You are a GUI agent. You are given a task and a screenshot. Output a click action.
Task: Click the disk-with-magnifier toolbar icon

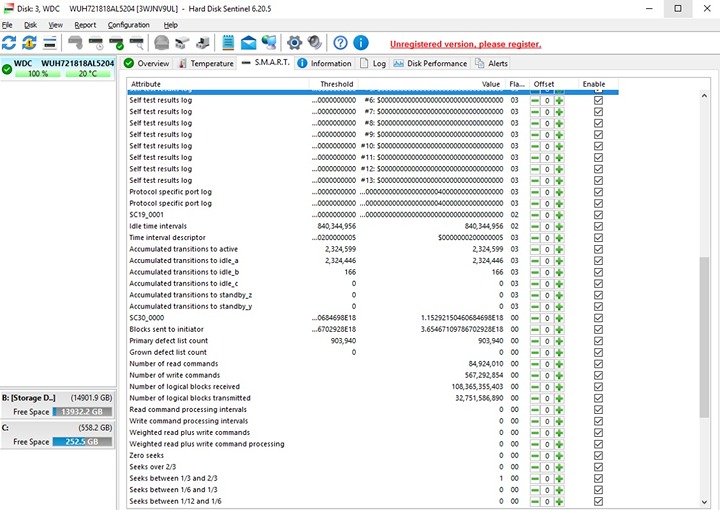coord(136,43)
